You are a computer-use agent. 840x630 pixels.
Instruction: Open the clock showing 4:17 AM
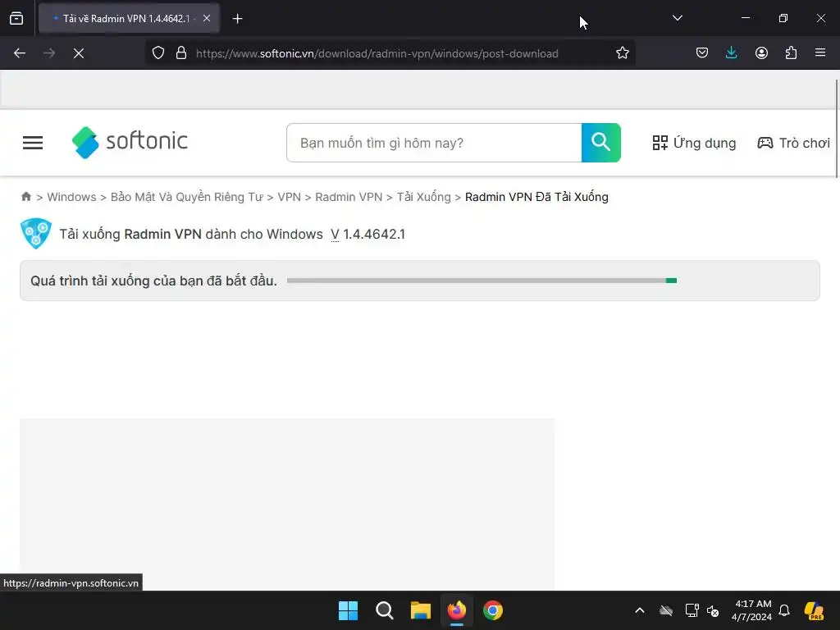[751, 610]
